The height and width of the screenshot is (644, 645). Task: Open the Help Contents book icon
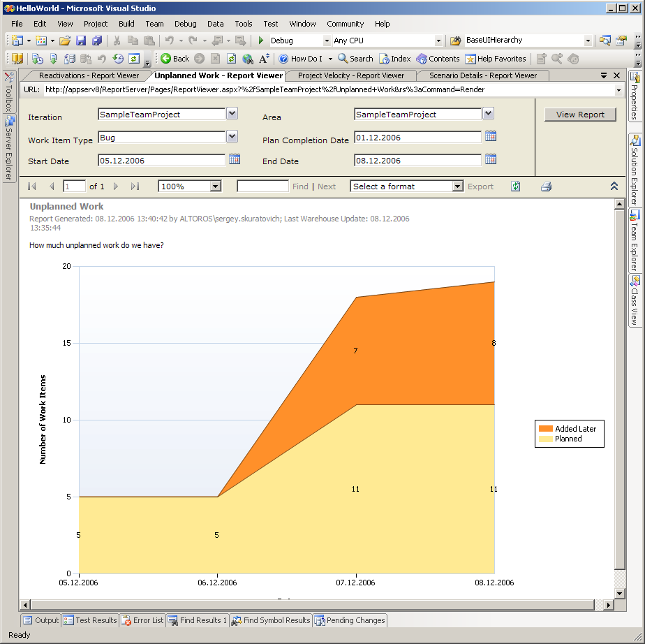pyautogui.click(x=438, y=59)
